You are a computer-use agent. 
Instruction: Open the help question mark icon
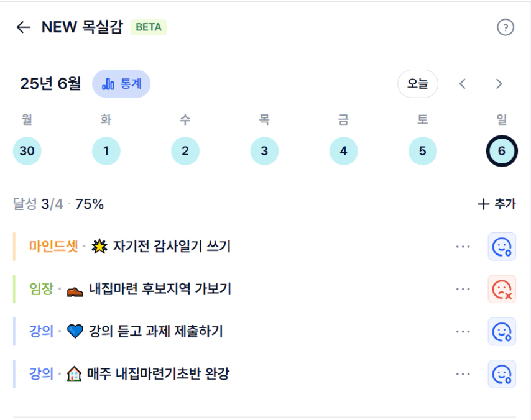[506, 27]
